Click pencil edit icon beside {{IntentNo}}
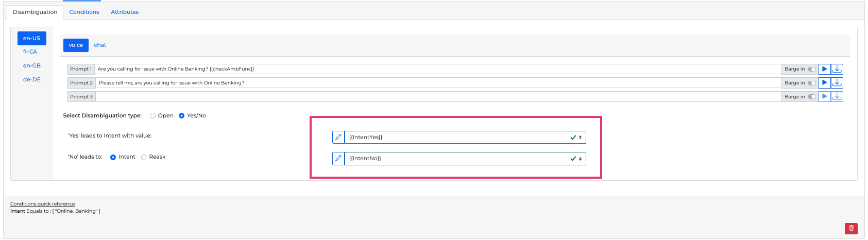The height and width of the screenshot is (240, 868). click(x=338, y=158)
